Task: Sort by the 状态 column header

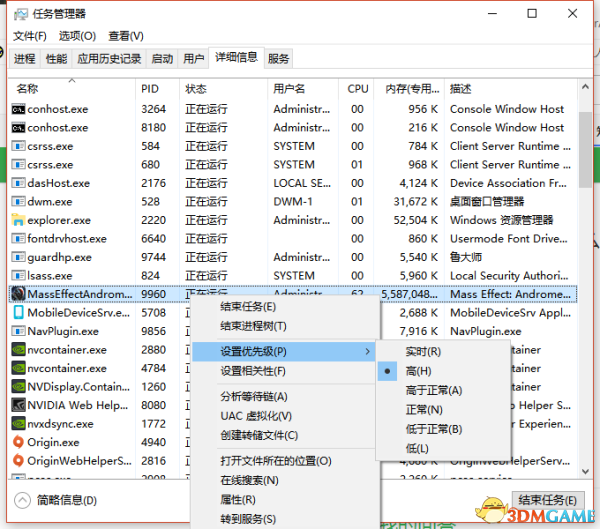Action: point(223,89)
